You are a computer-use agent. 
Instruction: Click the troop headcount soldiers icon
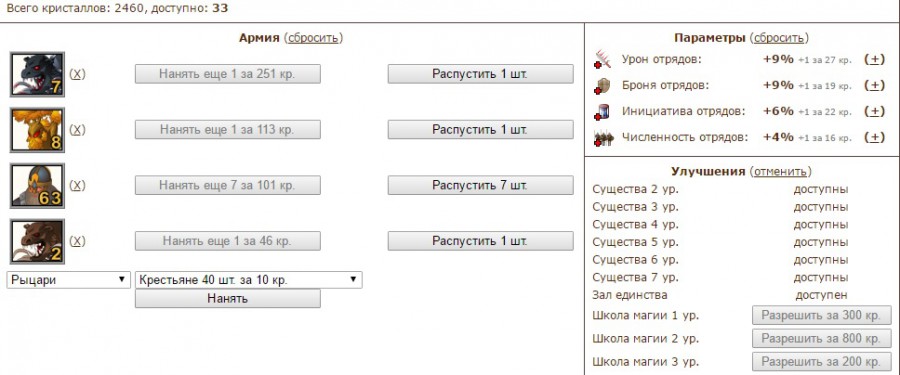[x=603, y=138]
